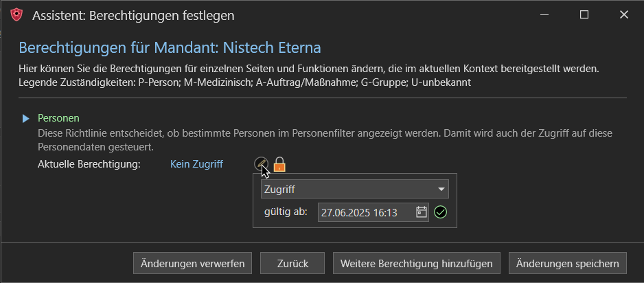Maximize the Assistent window

tap(584, 15)
